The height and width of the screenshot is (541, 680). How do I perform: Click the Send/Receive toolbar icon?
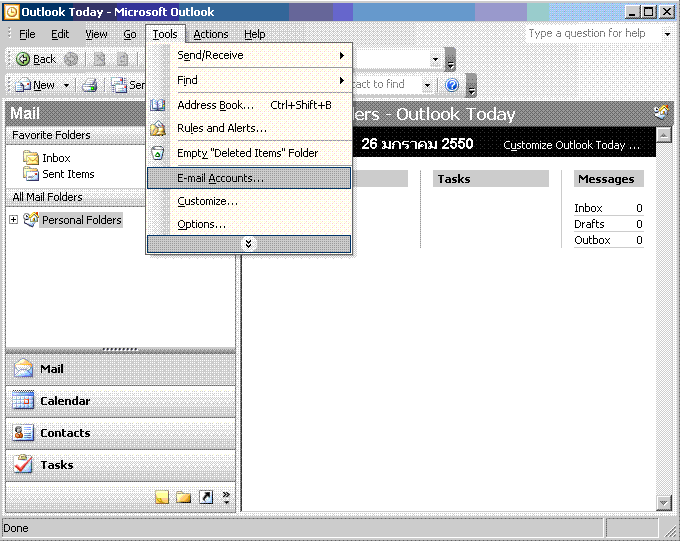(118, 85)
